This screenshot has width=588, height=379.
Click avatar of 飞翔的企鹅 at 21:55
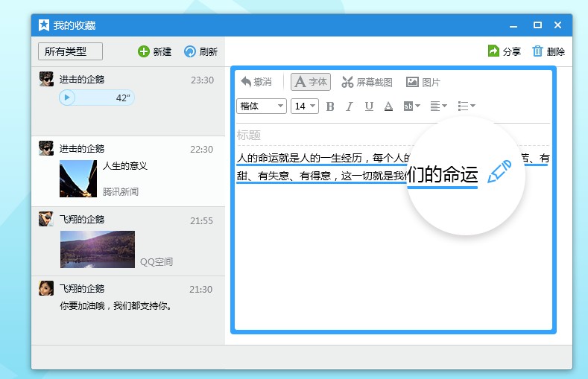(45, 219)
